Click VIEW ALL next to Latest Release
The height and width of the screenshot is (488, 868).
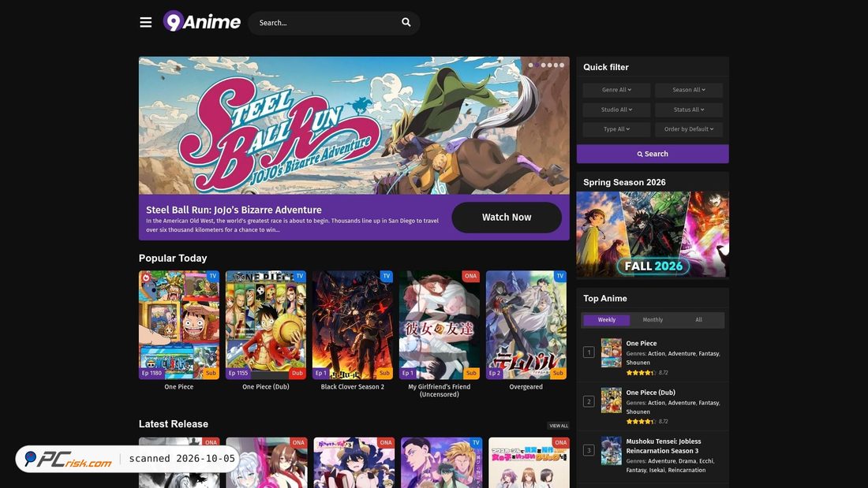click(559, 426)
